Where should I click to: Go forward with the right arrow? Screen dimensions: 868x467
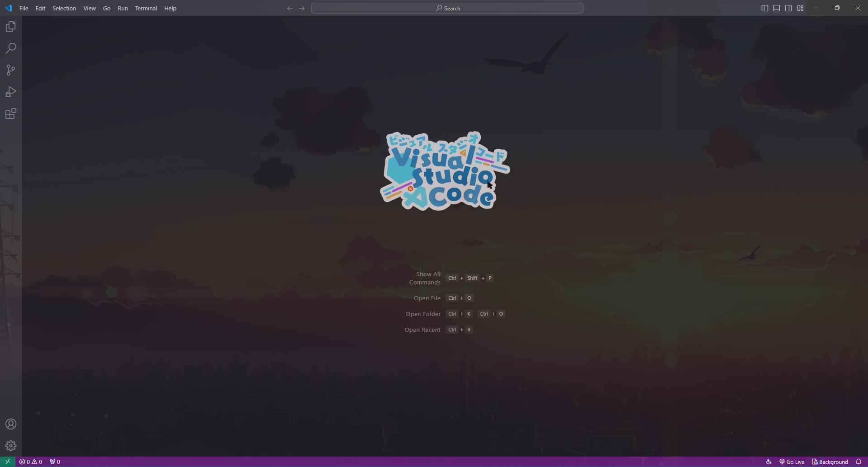(x=302, y=8)
